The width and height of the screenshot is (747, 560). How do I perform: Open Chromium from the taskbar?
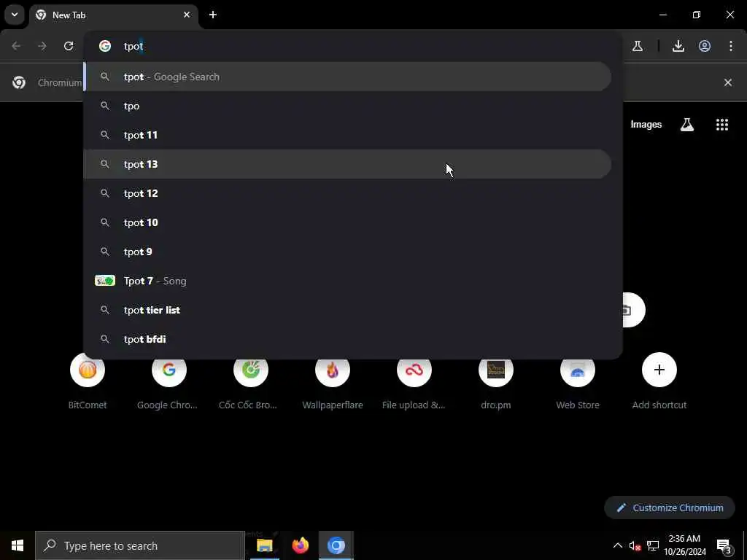click(x=336, y=545)
